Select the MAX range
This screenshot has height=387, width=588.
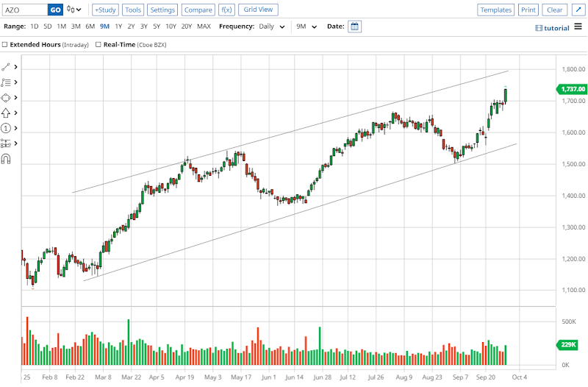pyautogui.click(x=204, y=26)
